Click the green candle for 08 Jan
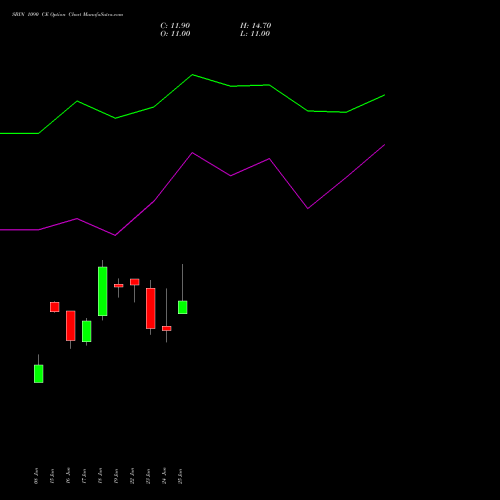 (x=39, y=374)
